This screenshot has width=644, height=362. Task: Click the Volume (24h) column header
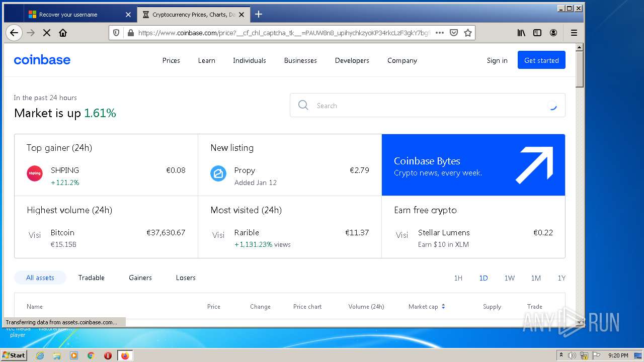pyautogui.click(x=366, y=307)
